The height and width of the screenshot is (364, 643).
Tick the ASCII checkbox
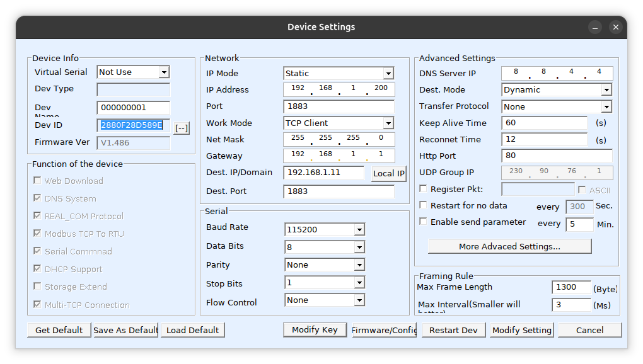581,190
